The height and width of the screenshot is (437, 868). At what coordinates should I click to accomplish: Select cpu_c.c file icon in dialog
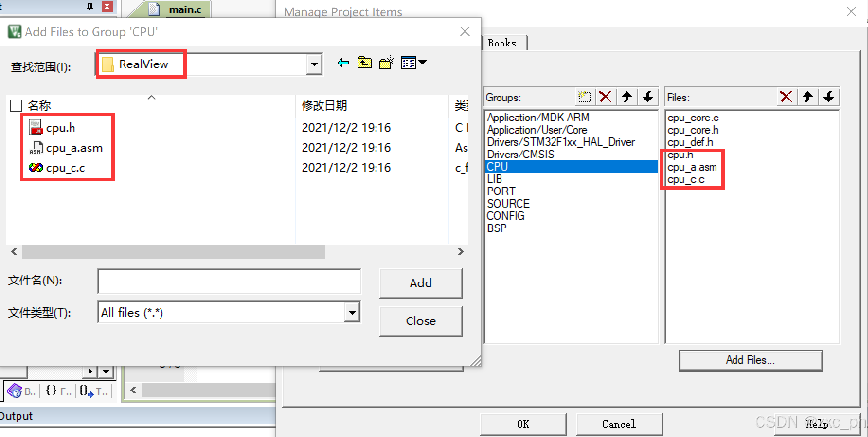coord(36,167)
